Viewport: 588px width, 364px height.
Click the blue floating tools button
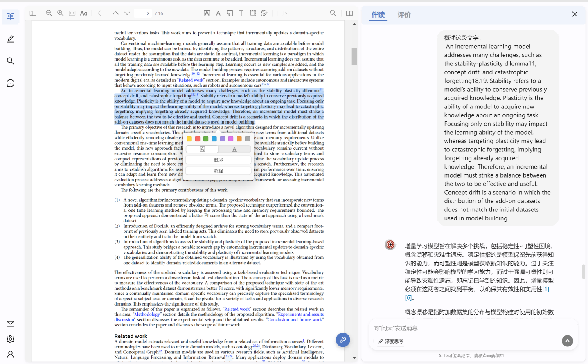click(x=343, y=339)
